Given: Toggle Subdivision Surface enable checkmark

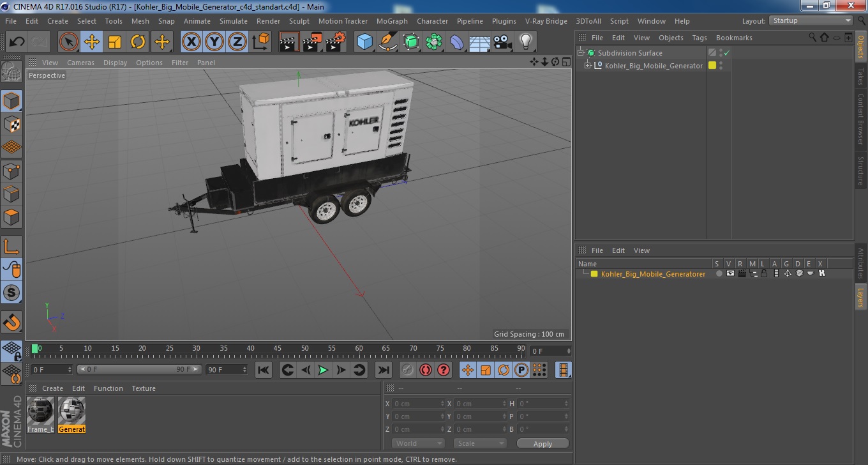Looking at the screenshot, I should click(726, 53).
